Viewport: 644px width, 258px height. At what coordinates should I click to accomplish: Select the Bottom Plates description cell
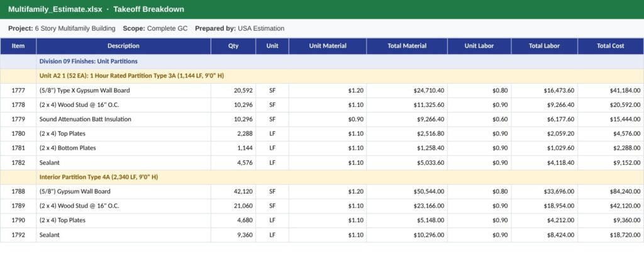point(123,148)
